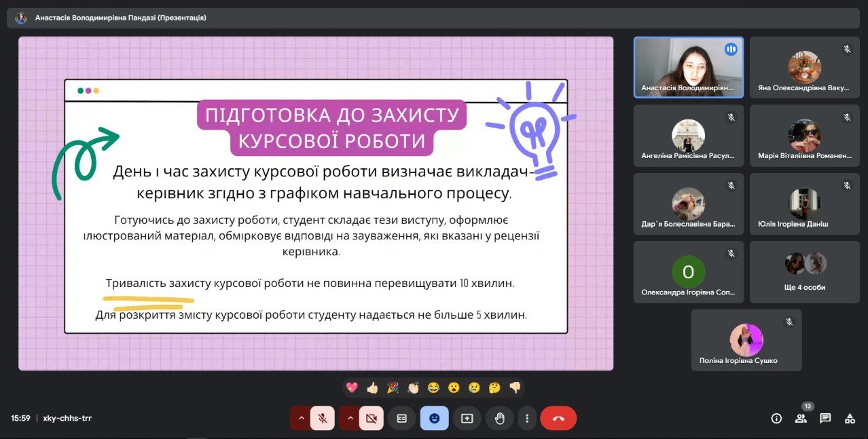Open the 'Ще 4 особи' participants tile
The width and height of the screenshot is (868, 439).
[804, 272]
